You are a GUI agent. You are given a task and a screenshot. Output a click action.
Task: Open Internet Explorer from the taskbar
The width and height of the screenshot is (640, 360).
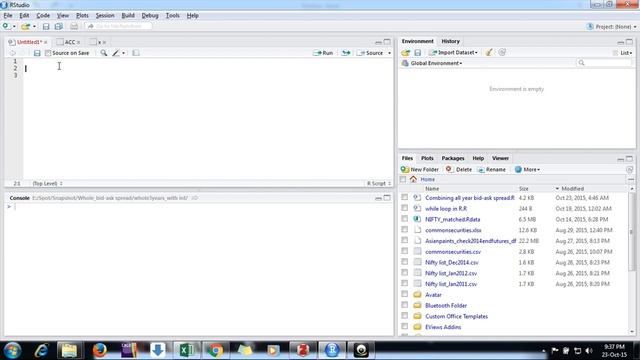click(x=42, y=350)
